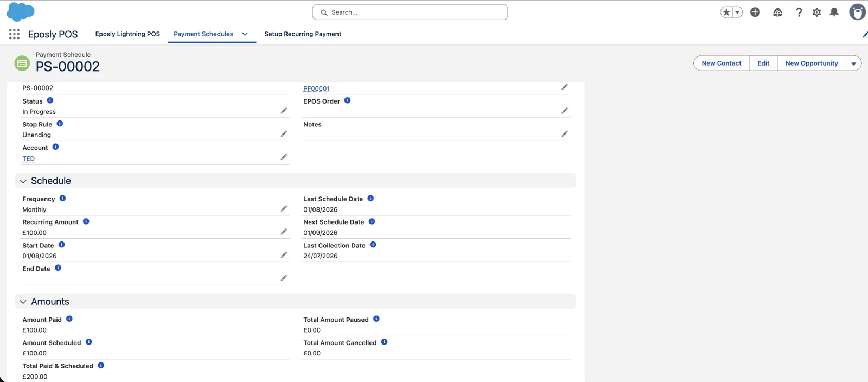Click the New Opportunity button
The image size is (868, 382).
[x=812, y=63]
